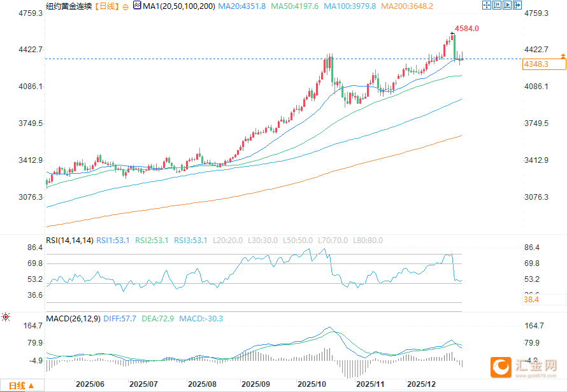Click the DEA:72.9 value

pyautogui.click(x=157, y=319)
